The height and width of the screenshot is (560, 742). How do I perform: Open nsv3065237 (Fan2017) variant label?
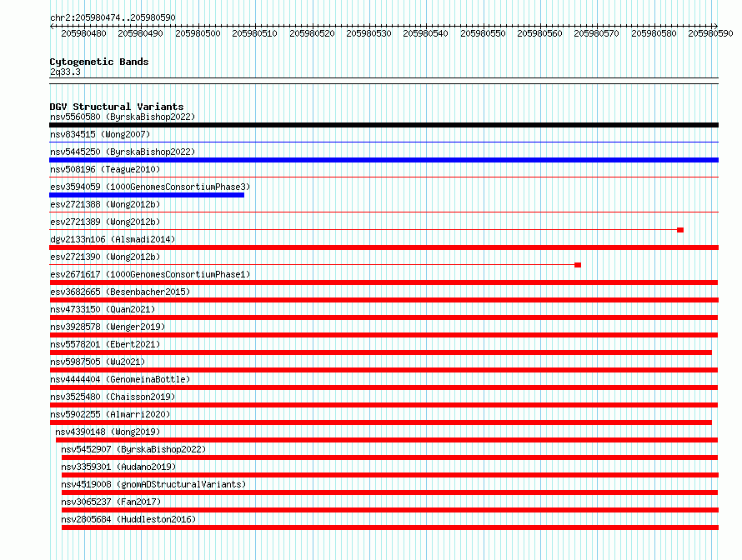click(x=111, y=502)
